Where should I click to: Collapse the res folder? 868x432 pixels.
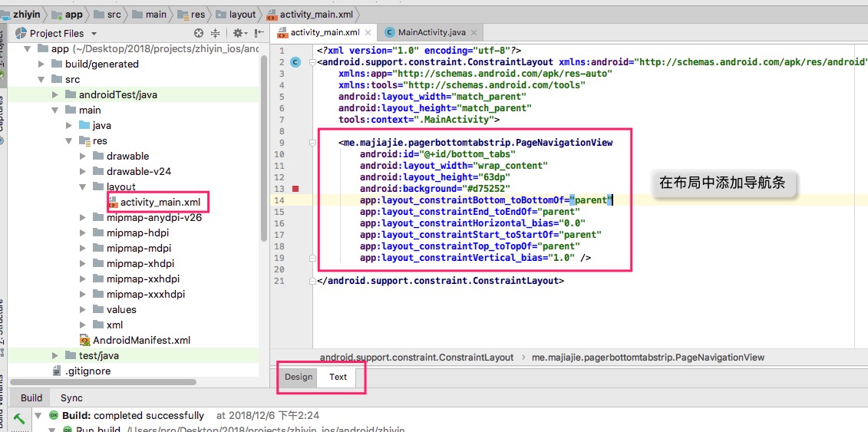coord(68,141)
